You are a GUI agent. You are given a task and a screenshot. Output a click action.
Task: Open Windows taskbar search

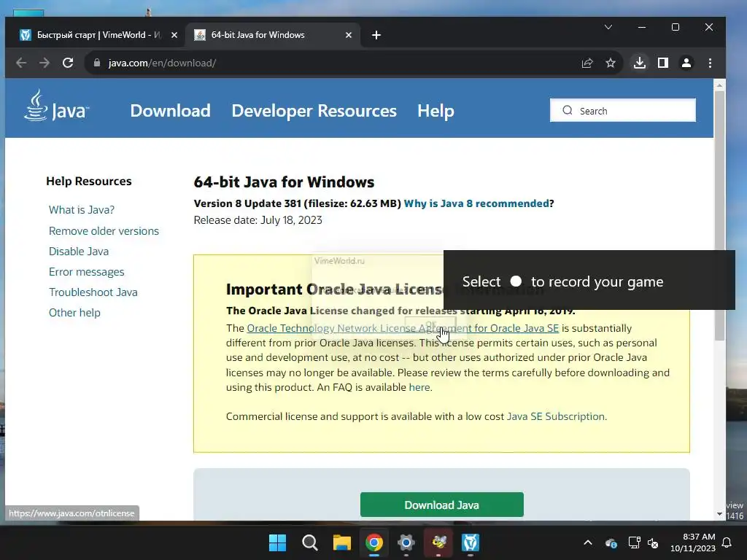[x=309, y=542]
